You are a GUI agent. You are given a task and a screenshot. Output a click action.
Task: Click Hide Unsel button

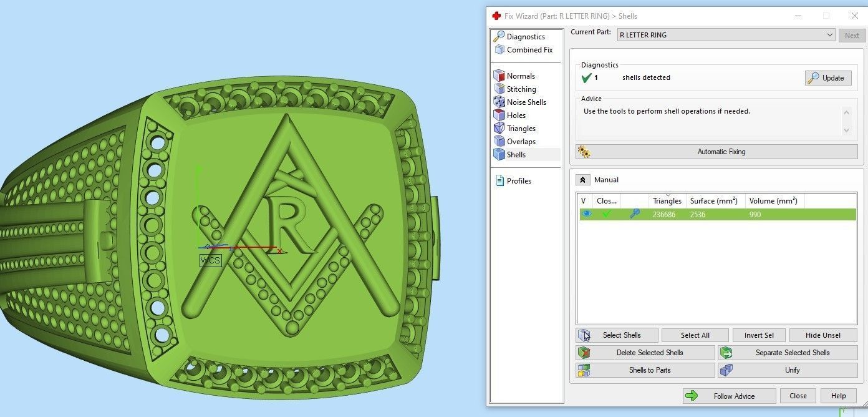(823, 335)
